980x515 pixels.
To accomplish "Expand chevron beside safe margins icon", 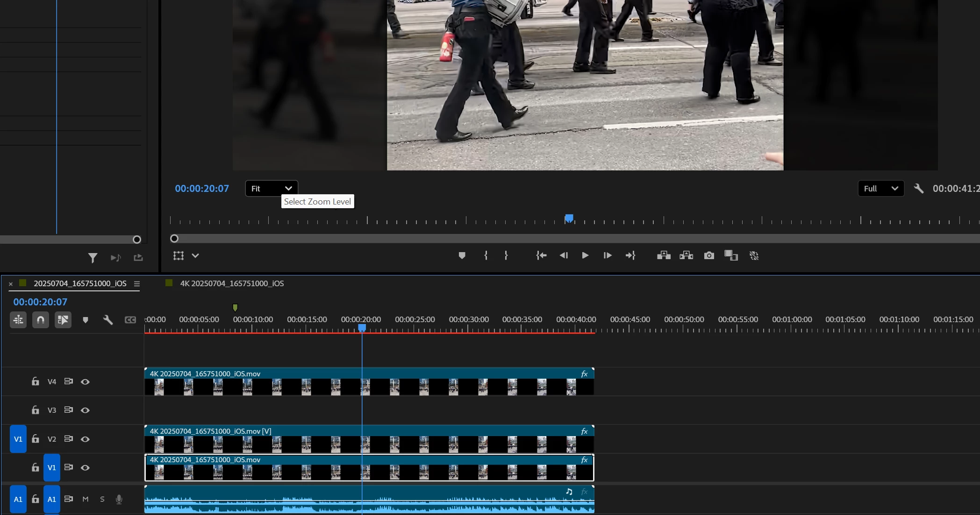I will pyautogui.click(x=195, y=256).
